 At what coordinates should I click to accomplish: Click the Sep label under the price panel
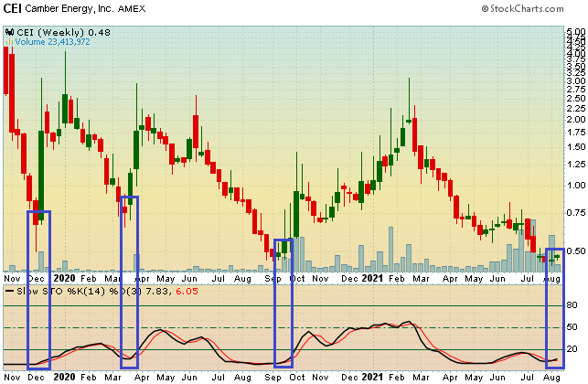[273, 279]
